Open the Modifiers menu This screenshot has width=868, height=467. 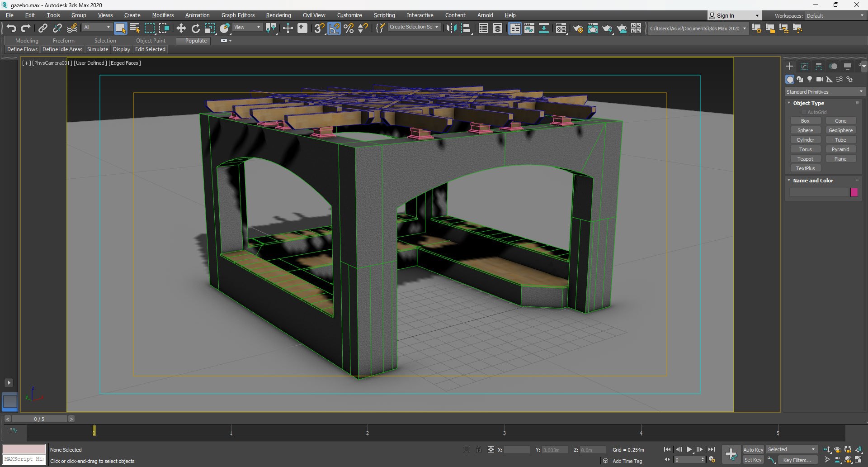(x=163, y=15)
